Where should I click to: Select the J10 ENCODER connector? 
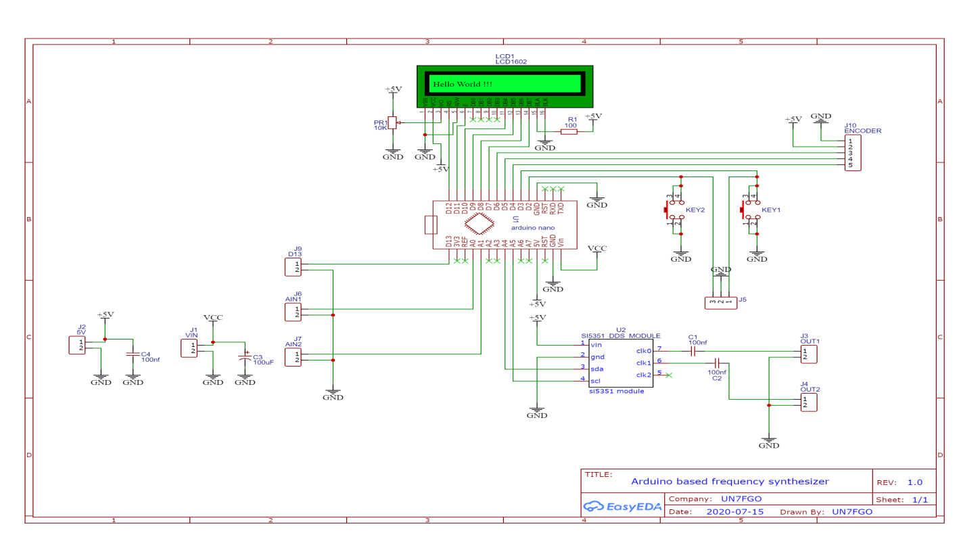853,153
